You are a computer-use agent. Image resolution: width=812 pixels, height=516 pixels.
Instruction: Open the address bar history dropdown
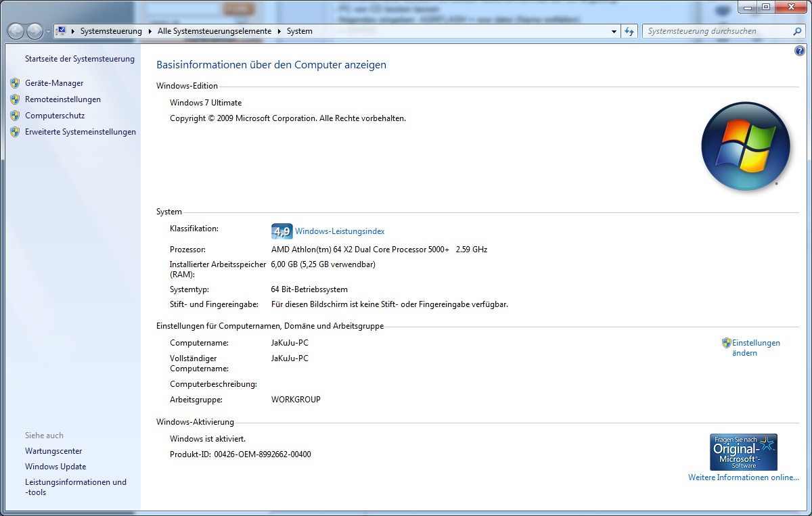(614, 31)
